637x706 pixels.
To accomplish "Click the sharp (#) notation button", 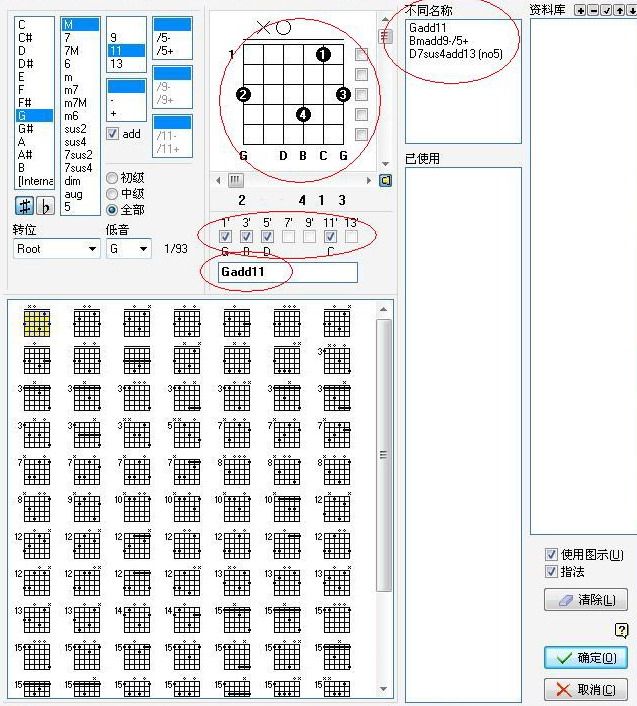I will tap(24, 206).
